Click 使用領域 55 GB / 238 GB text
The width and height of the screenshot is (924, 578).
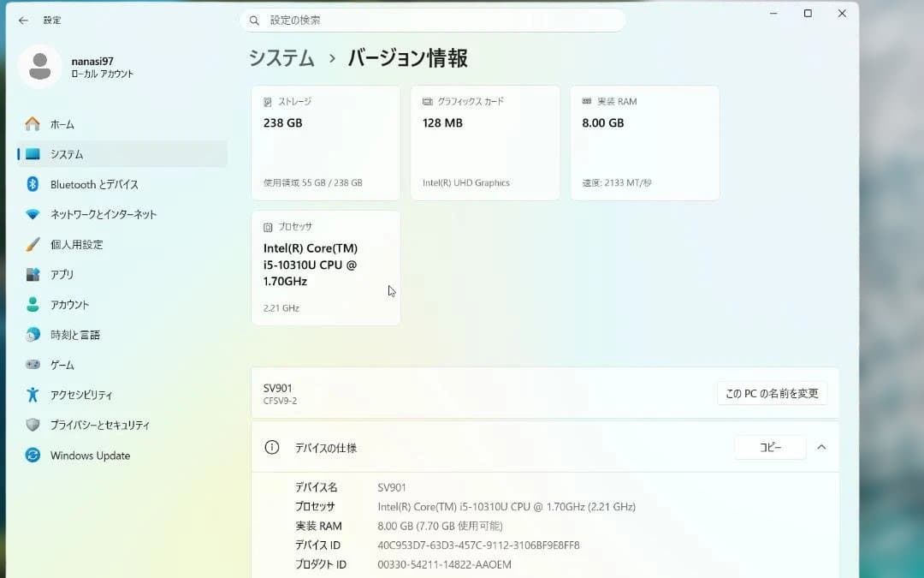313,183
